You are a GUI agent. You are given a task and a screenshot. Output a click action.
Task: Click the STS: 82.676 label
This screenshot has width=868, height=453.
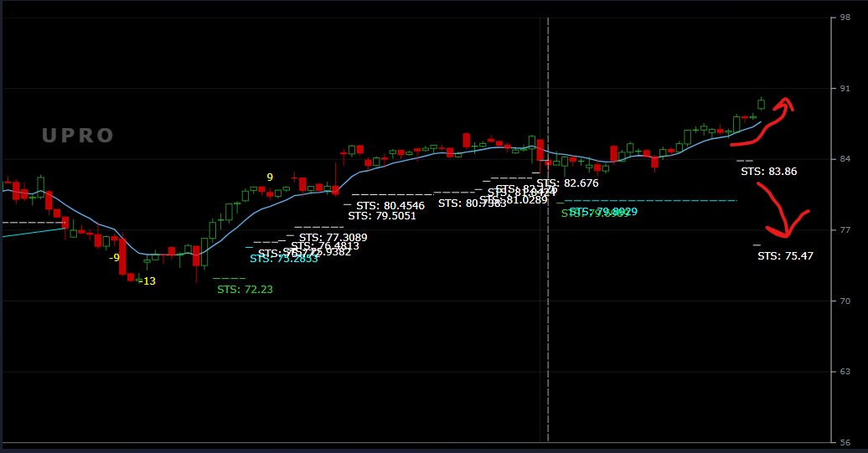pos(567,183)
